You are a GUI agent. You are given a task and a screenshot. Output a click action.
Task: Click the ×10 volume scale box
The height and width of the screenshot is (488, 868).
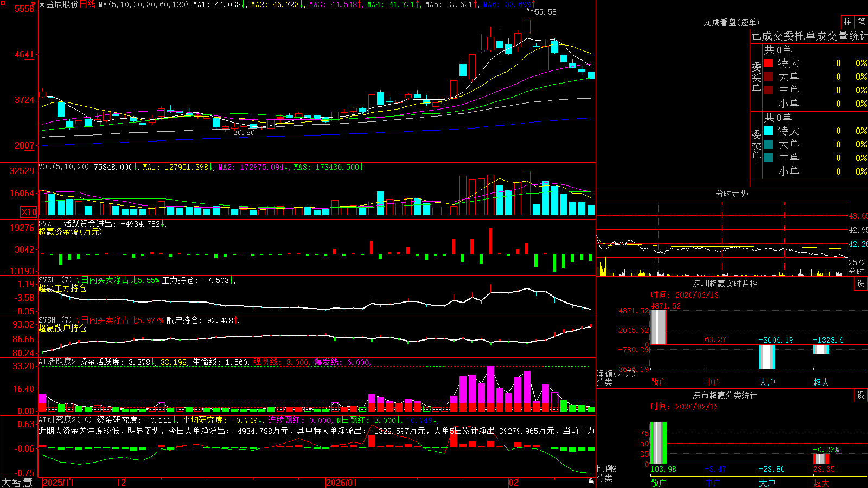coord(29,212)
